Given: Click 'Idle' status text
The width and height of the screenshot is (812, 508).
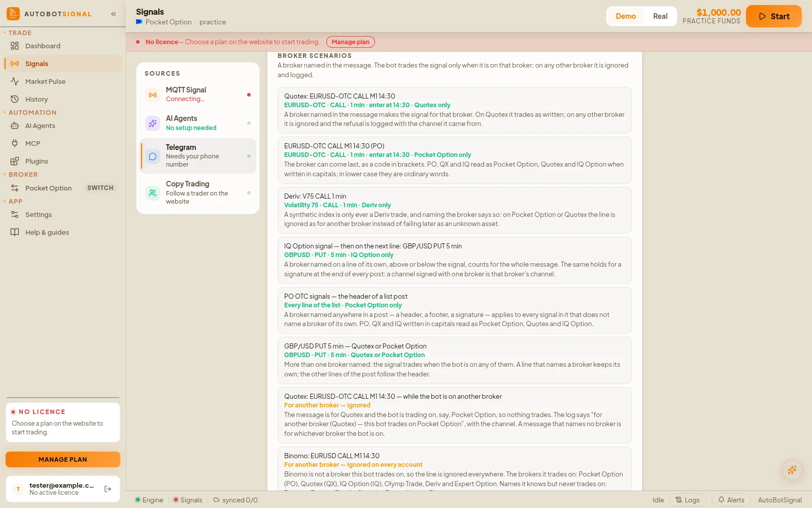Looking at the screenshot, I should click(658, 500).
